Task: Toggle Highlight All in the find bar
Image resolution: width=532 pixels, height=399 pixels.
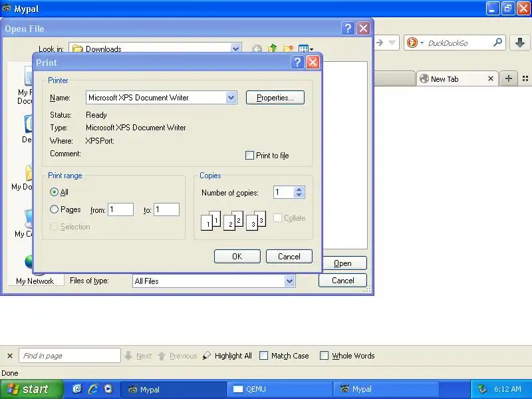Action: point(227,356)
